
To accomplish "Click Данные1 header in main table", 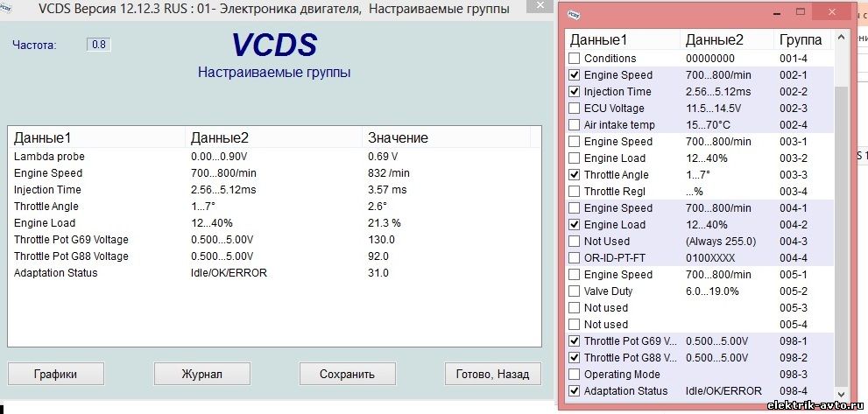I will (x=96, y=137).
